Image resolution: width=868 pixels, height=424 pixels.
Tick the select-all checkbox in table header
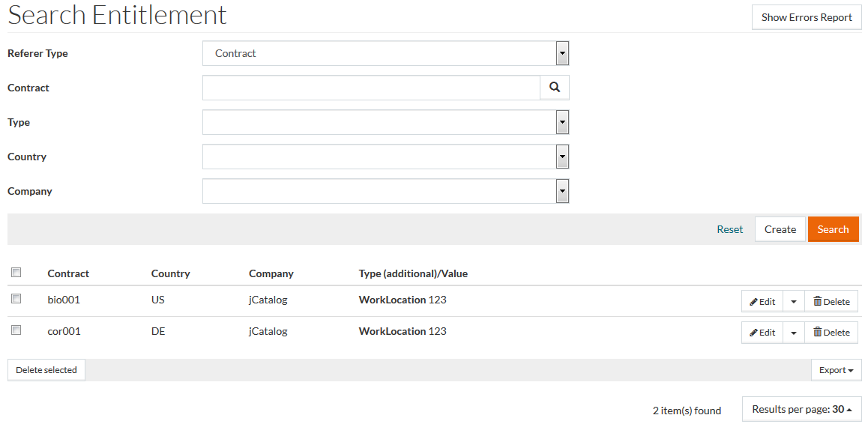click(16, 273)
